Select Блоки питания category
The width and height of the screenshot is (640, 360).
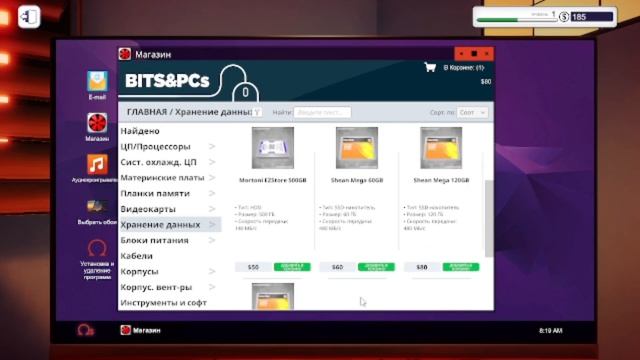154,240
